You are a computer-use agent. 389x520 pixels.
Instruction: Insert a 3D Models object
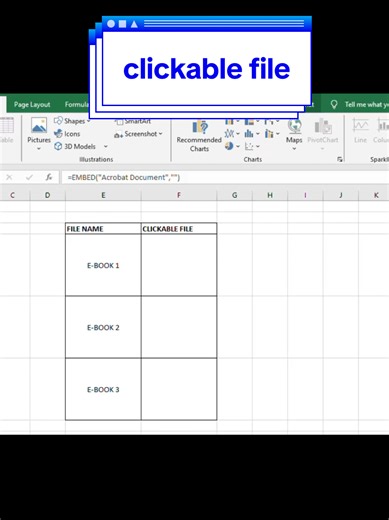tap(75, 146)
